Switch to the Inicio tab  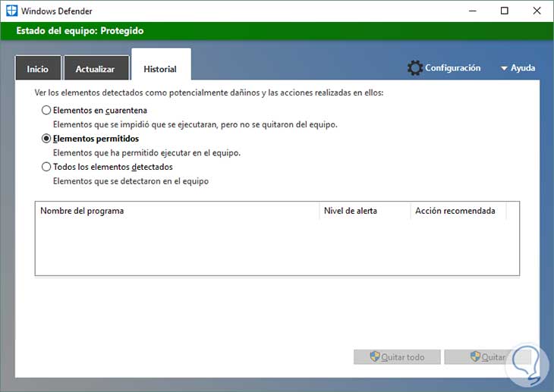pyautogui.click(x=38, y=68)
